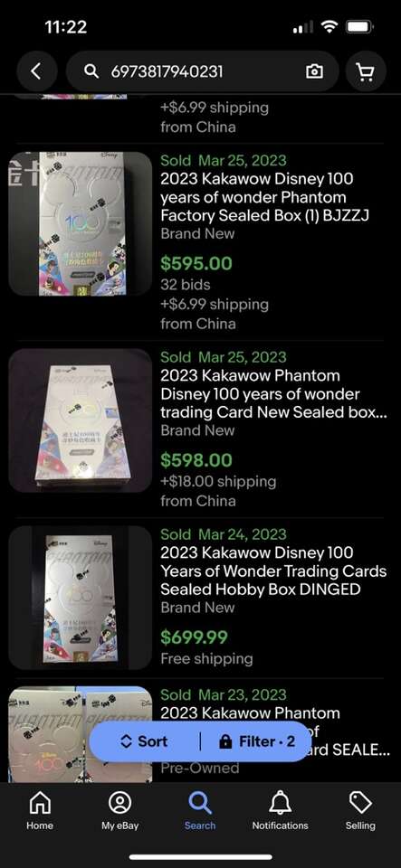Open the $699.99 DINGED box thumbnail
The image size is (401, 868).
[81, 598]
